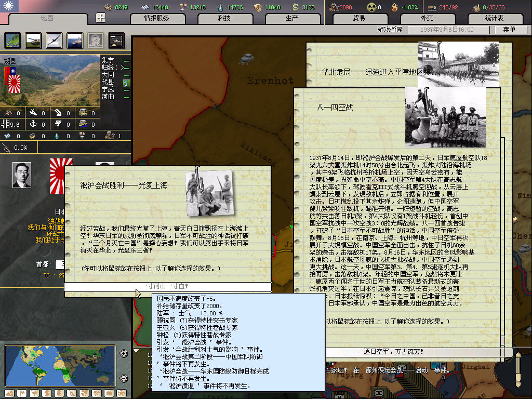Open the unit hierarchy icon with plane and tank
The image size is (532, 399).
116,40
